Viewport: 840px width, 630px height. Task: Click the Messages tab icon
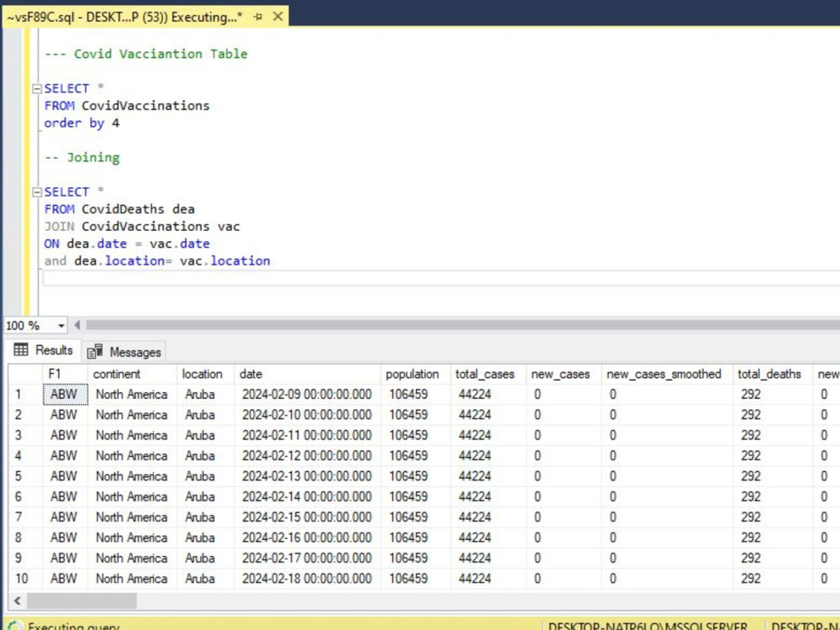95,351
